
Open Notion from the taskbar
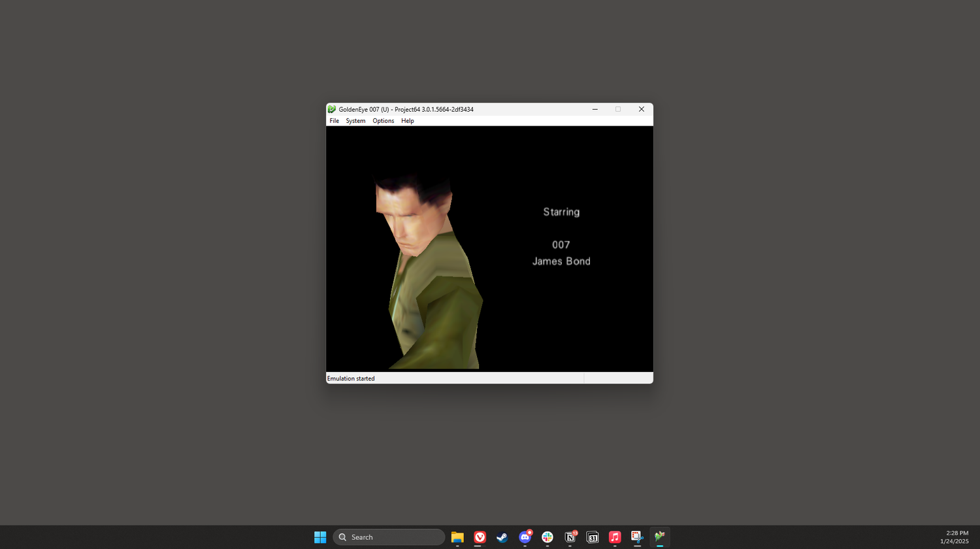coord(570,537)
